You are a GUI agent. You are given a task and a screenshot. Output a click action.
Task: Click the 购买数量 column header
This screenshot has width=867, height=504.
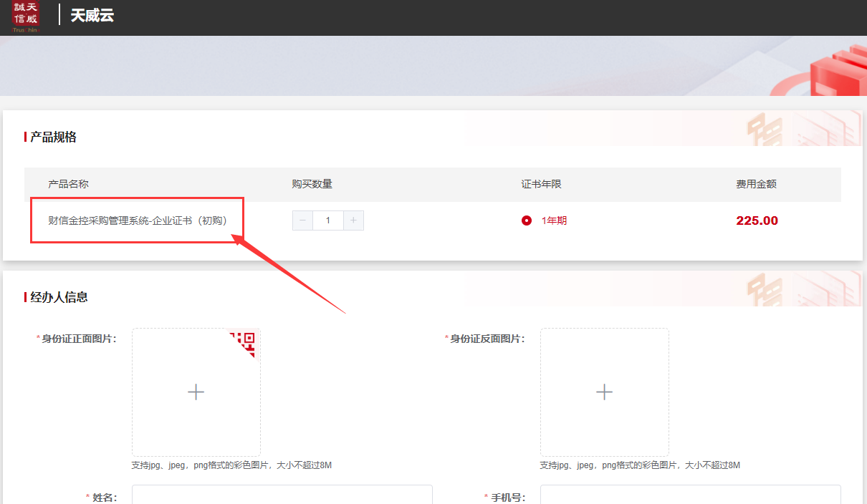tap(312, 184)
